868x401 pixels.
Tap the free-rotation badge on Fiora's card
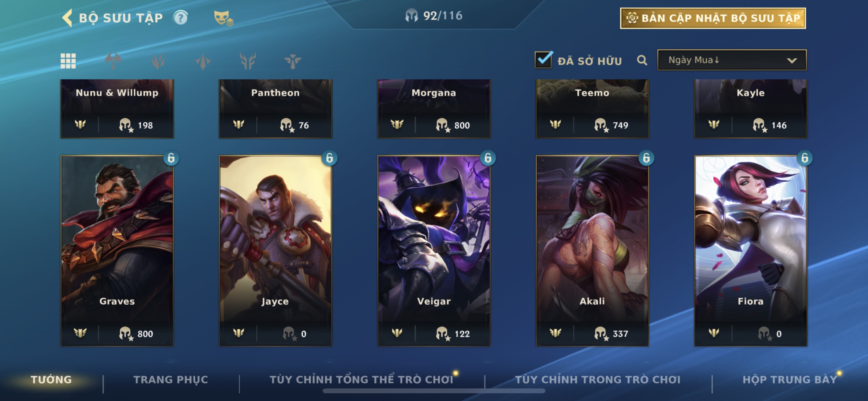(805, 158)
